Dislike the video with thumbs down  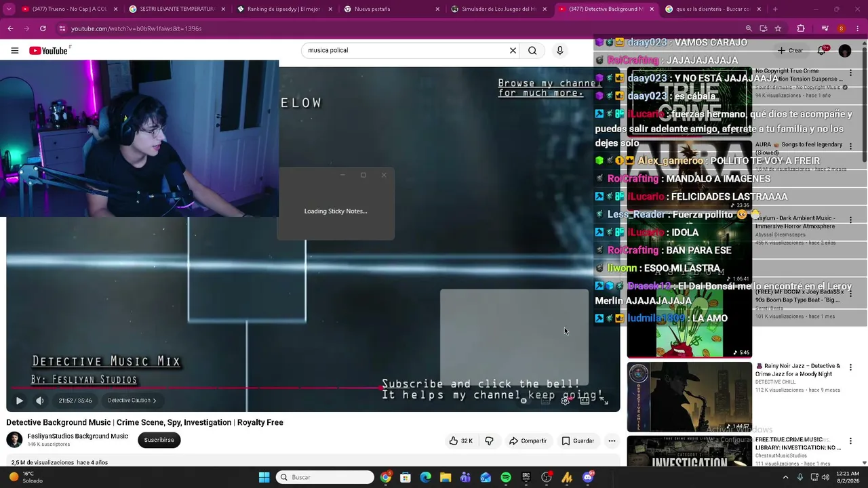[489, 441]
